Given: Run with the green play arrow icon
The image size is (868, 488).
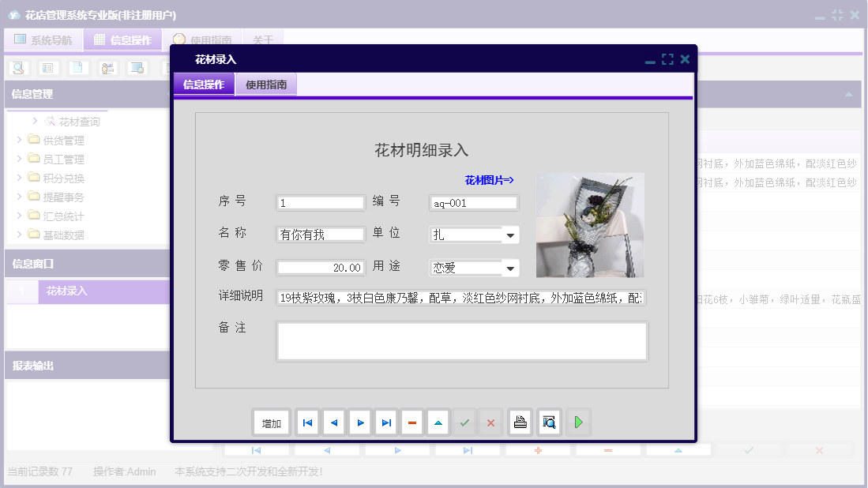Looking at the screenshot, I should [x=578, y=422].
